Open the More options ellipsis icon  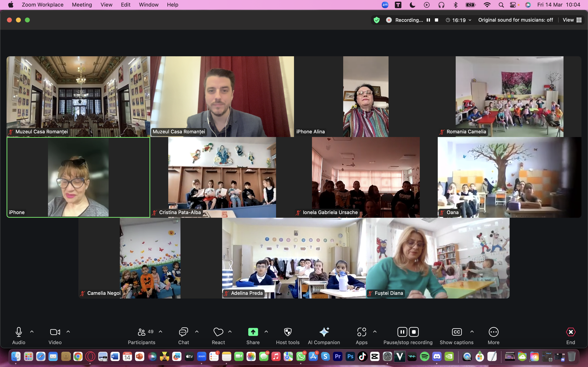click(493, 332)
